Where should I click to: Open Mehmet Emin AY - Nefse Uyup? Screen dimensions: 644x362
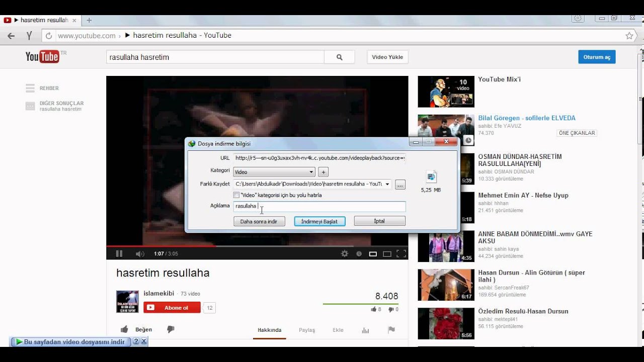[523, 196]
